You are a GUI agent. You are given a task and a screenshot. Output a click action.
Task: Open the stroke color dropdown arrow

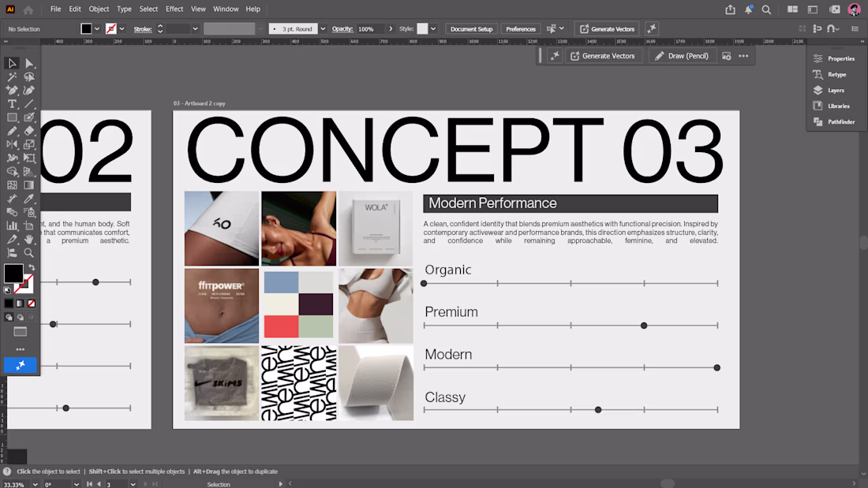pos(122,28)
